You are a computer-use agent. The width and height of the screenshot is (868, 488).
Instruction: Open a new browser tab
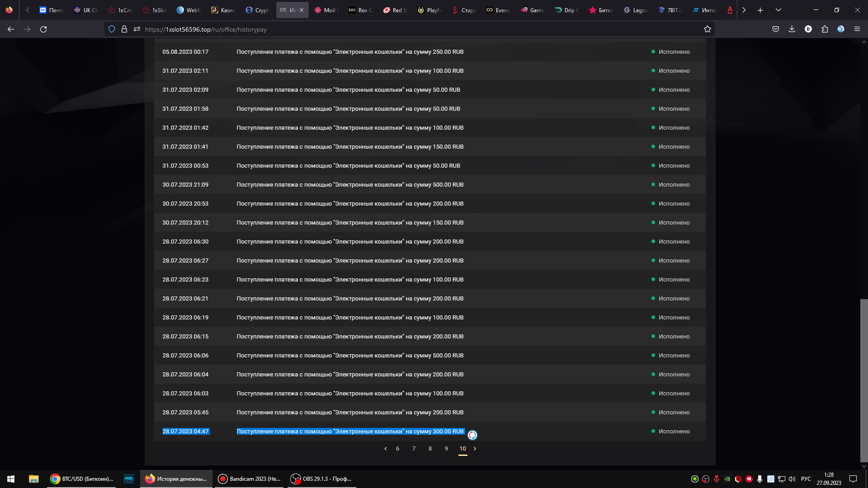click(x=760, y=10)
